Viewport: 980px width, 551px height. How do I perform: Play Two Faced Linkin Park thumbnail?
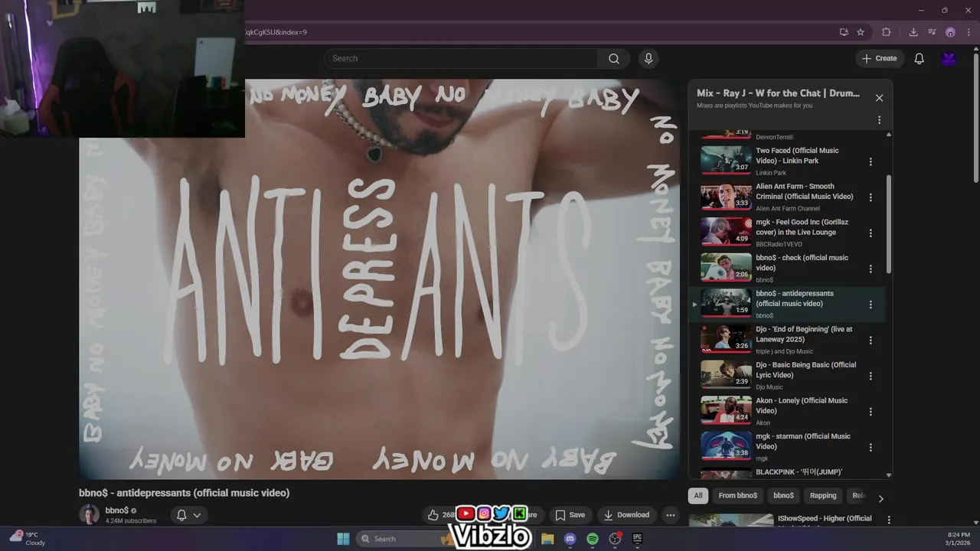727,160
